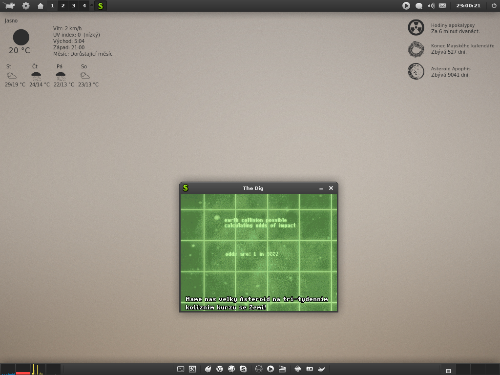The height and width of the screenshot is (375, 500).
Task: Click the radiation doomsday clock icon
Action: (416, 27)
